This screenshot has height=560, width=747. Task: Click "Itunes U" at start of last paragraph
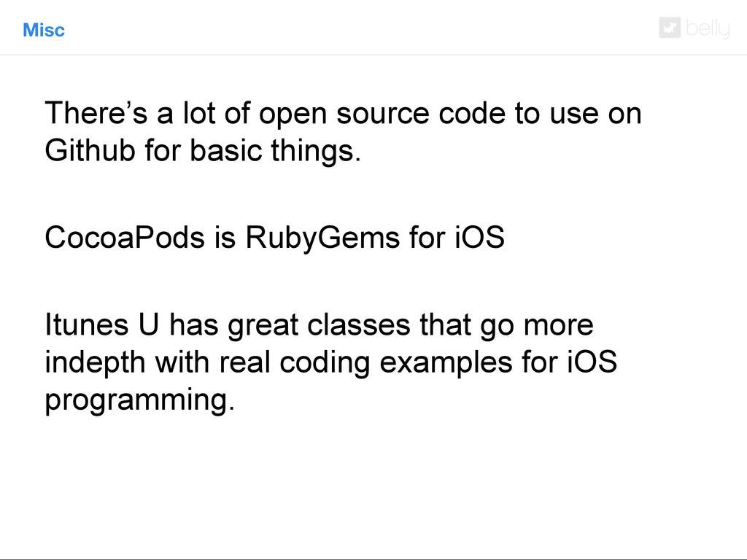pyautogui.click(x=102, y=324)
